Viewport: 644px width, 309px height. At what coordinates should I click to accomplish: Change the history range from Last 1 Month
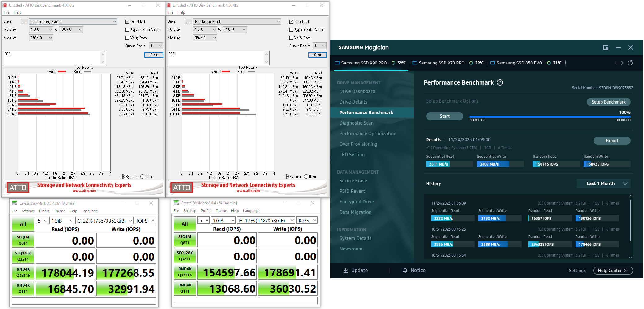pyautogui.click(x=603, y=183)
